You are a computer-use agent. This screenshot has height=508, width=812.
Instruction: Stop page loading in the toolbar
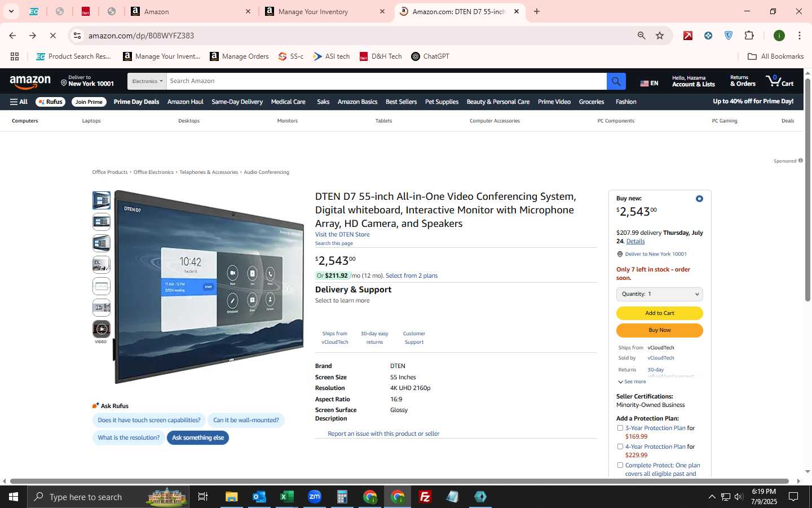click(52, 36)
